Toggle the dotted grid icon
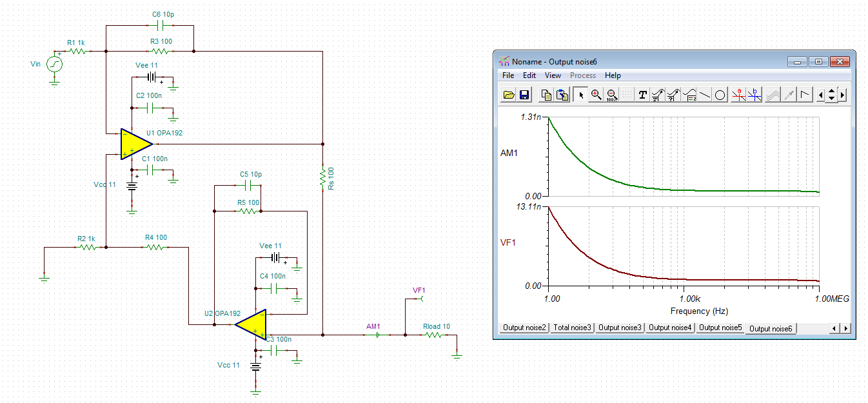Screen dimensions: 868x403 (x=627, y=95)
